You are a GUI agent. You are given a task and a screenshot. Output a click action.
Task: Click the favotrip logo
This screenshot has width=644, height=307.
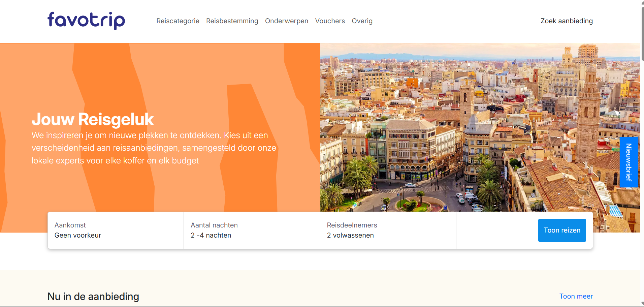click(86, 21)
